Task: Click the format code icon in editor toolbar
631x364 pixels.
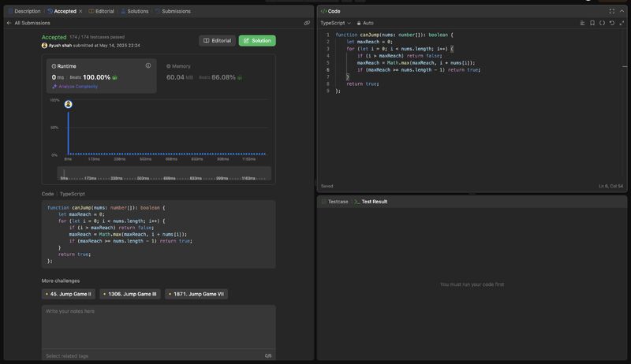Action: point(582,23)
